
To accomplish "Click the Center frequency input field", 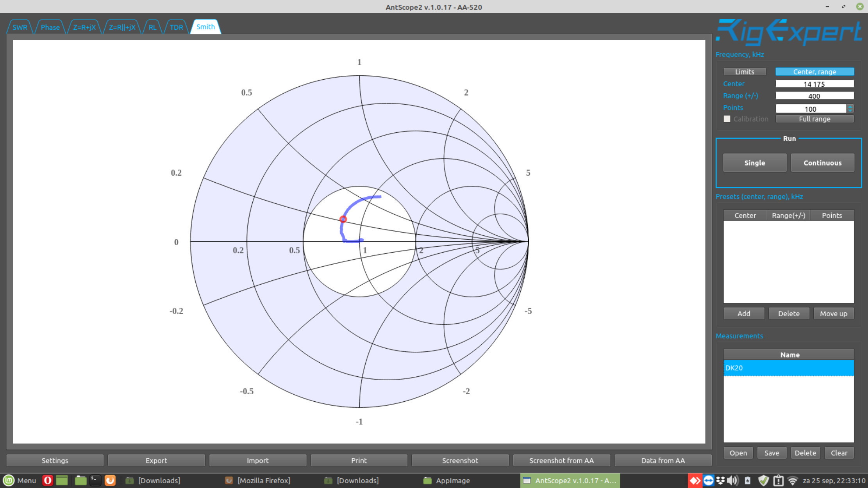I will tap(814, 84).
